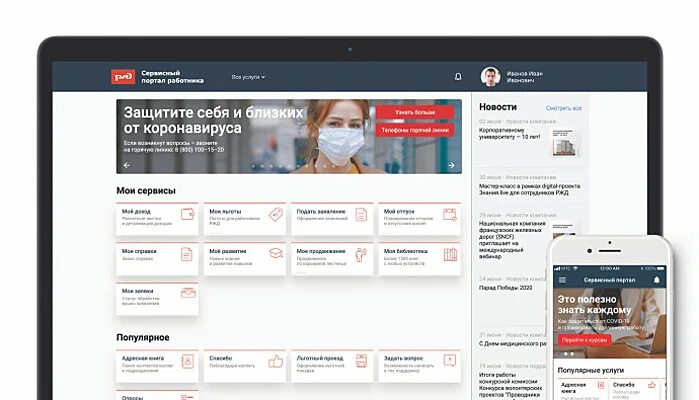Image resolution: width=699 pixels, height=400 pixels.
Task: Open the Все услуги dropdown menu
Action: coord(248,77)
